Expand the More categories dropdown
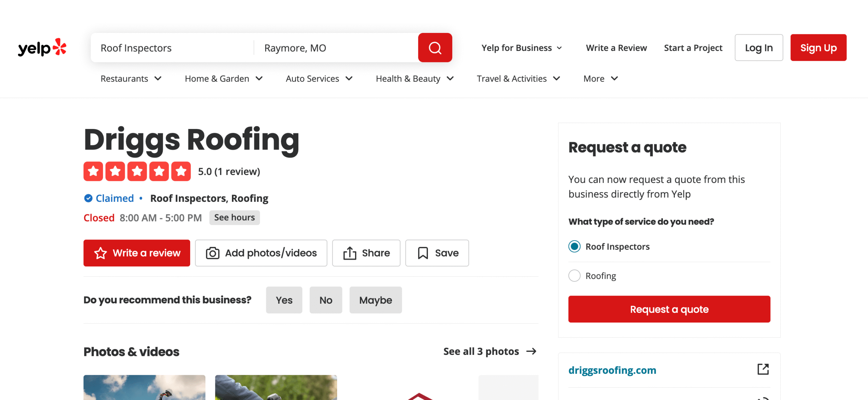868x400 pixels. tap(600, 79)
